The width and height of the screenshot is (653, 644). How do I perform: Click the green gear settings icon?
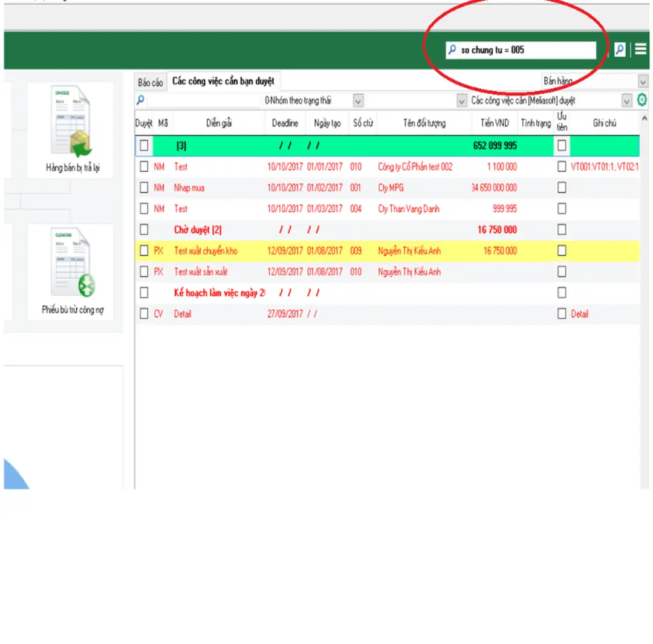coord(642,100)
